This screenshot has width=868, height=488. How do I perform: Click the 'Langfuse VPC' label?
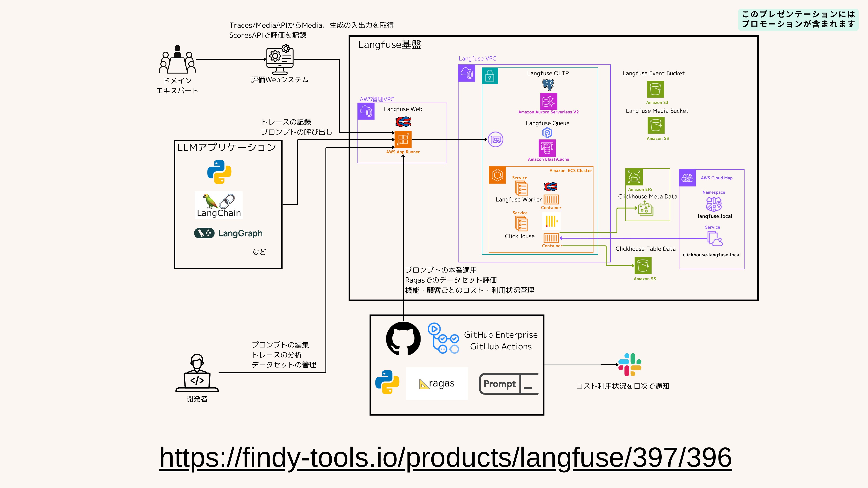click(477, 59)
